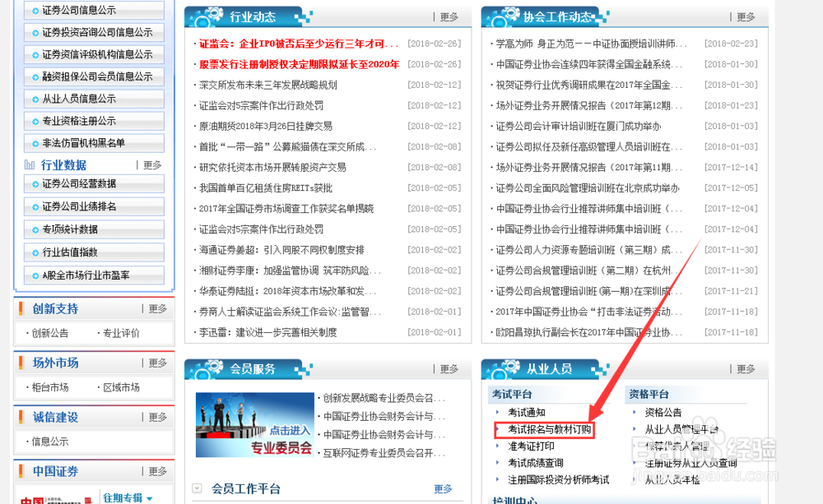Open 区域市场 link
The width and height of the screenshot is (823, 504).
(x=121, y=387)
